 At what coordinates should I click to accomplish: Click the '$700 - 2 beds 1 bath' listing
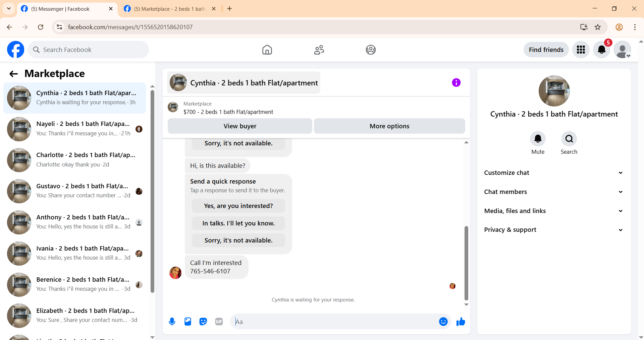pyautogui.click(x=228, y=112)
